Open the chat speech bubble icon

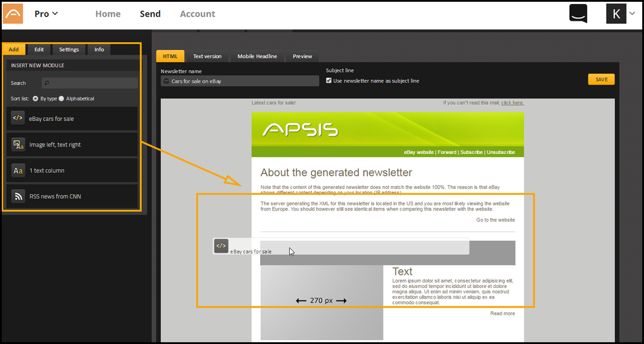coord(578,14)
